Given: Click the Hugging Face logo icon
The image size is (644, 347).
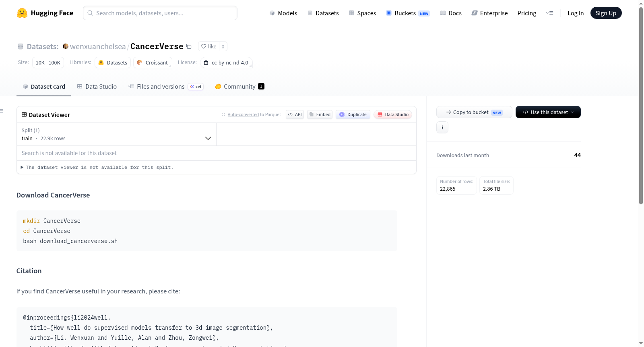Looking at the screenshot, I should click(22, 13).
